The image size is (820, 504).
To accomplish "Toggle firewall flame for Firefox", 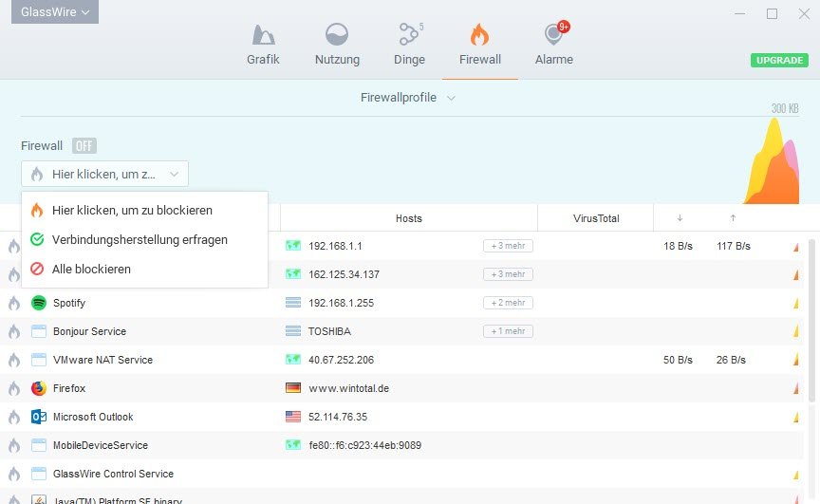I will tap(14, 388).
